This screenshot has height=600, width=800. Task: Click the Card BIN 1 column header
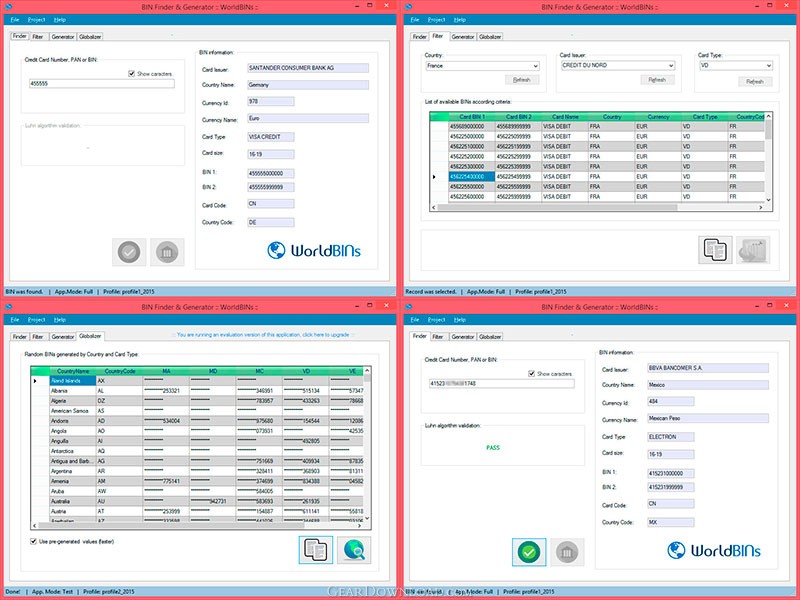pos(471,117)
